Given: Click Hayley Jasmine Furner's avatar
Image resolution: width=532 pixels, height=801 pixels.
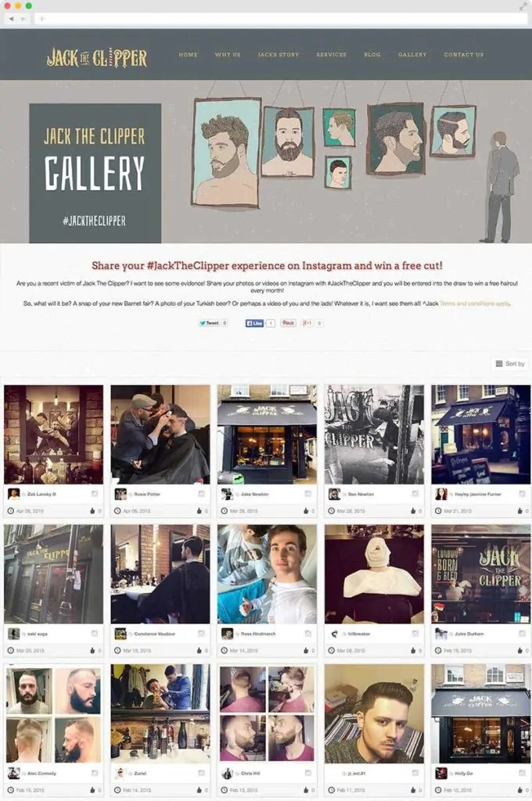Looking at the screenshot, I should (x=441, y=494).
